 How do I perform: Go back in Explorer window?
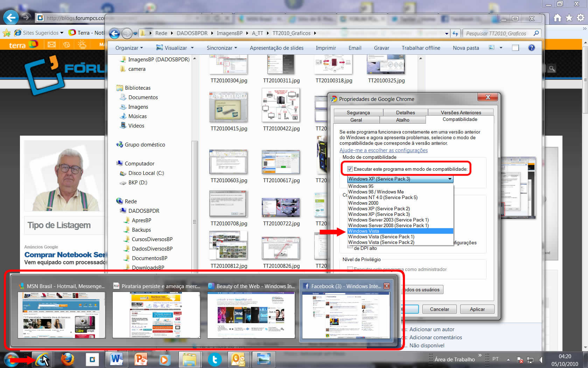114,33
